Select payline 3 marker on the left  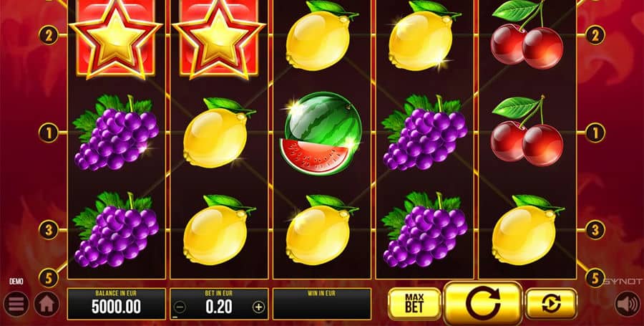point(49,230)
